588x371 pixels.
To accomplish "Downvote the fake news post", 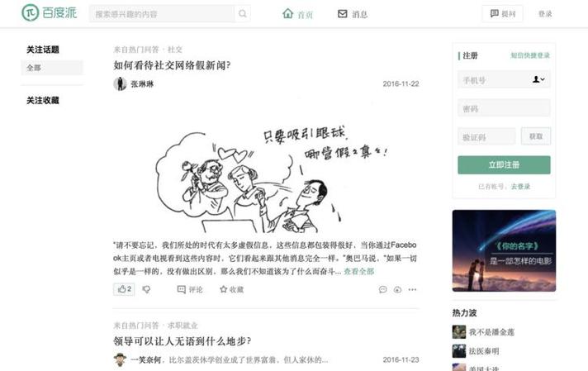I will pyautogui.click(x=146, y=289).
